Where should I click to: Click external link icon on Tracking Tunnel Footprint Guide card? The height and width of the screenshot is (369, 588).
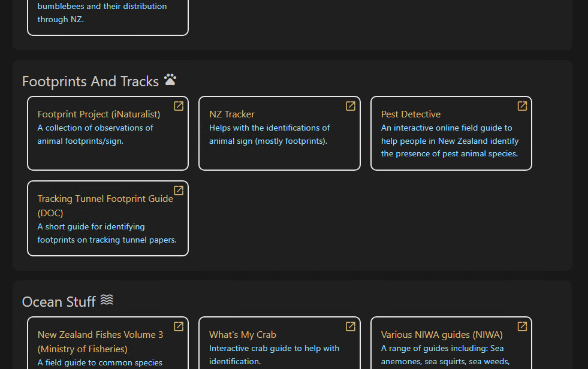click(x=179, y=190)
